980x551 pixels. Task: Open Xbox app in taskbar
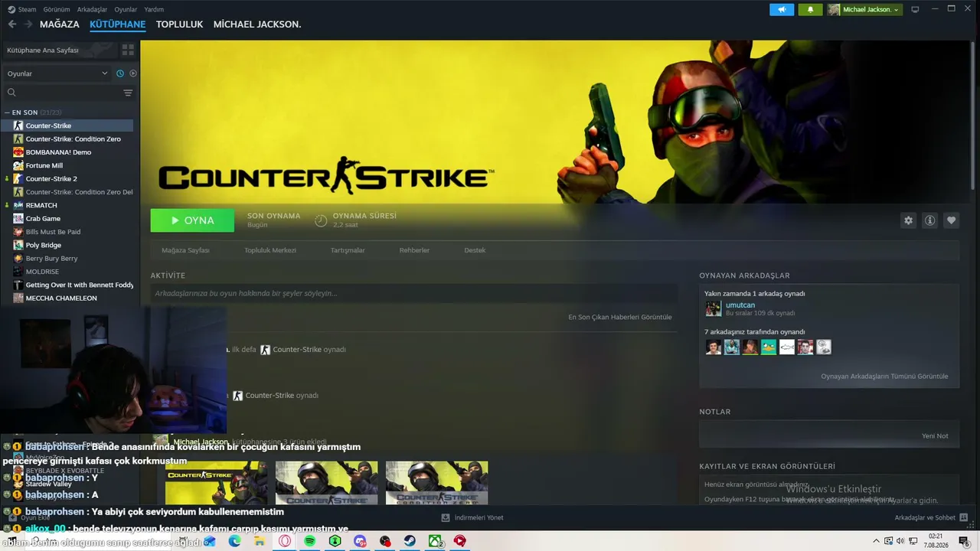436,541
